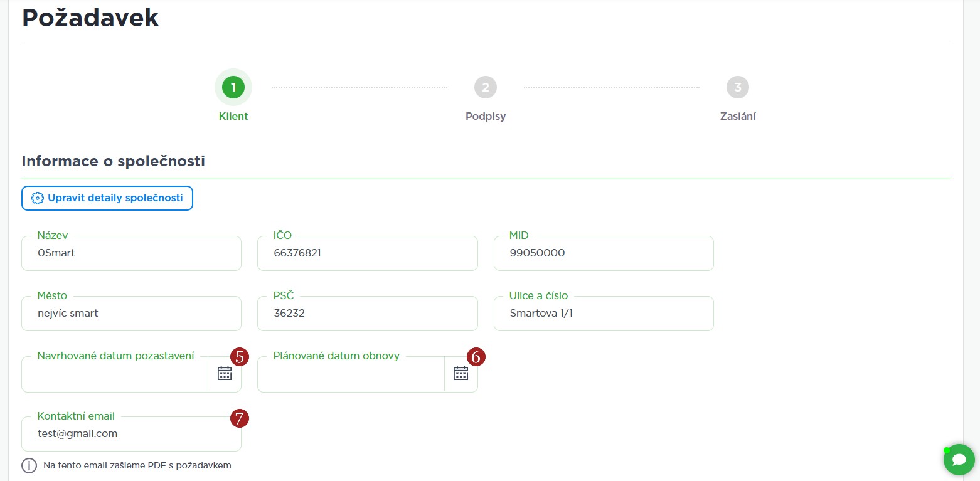This screenshot has width=980, height=481.
Task: Open calendar for Plánované datum obnovy
Action: coord(461,374)
